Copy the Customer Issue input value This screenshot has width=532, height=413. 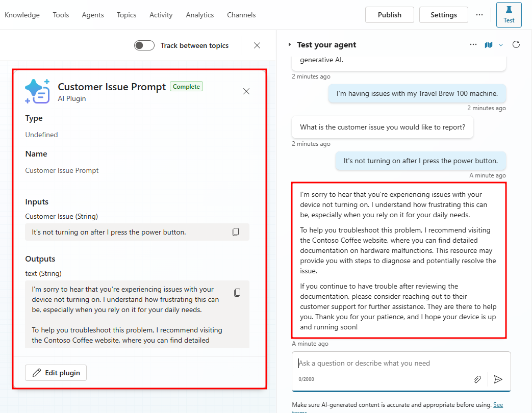coord(236,232)
